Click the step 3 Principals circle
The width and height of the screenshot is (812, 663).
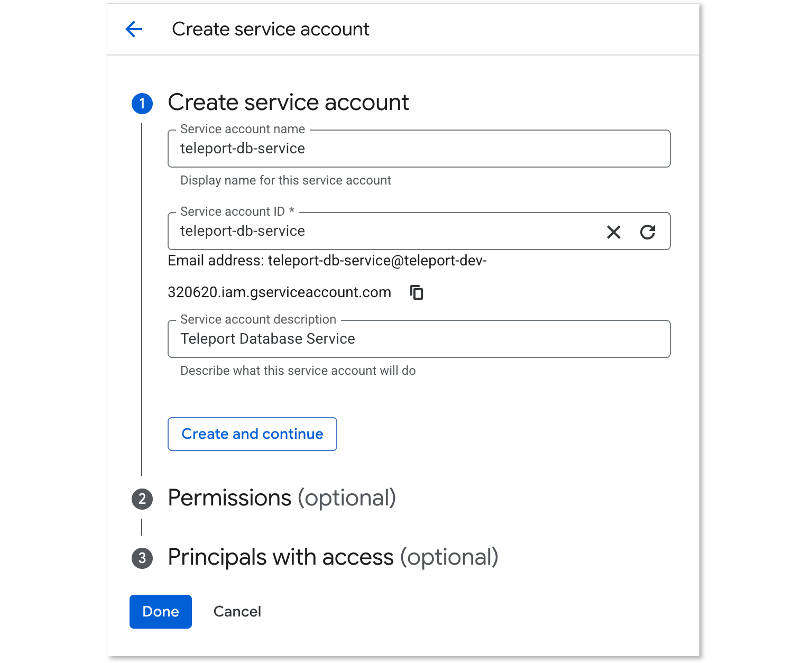pyautogui.click(x=142, y=558)
